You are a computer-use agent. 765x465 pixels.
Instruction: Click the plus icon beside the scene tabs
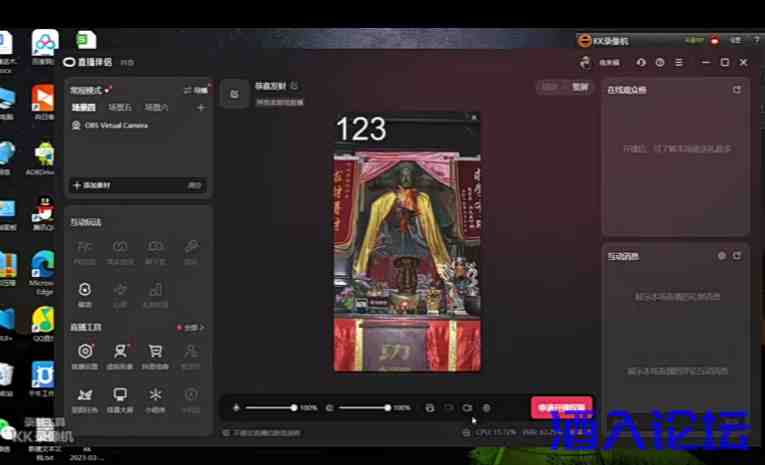pyautogui.click(x=201, y=107)
